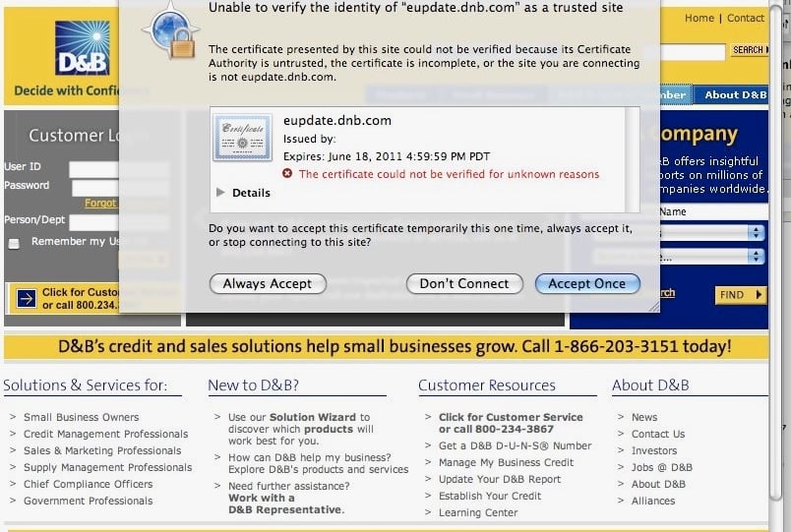Open Get a D&B D-U-N-S Number link

(516, 445)
